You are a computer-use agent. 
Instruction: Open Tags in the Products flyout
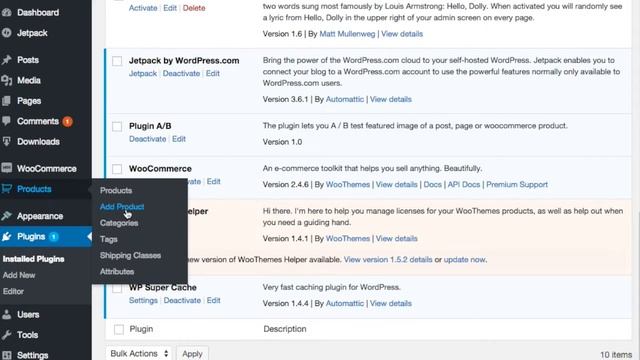pos(109,239)
